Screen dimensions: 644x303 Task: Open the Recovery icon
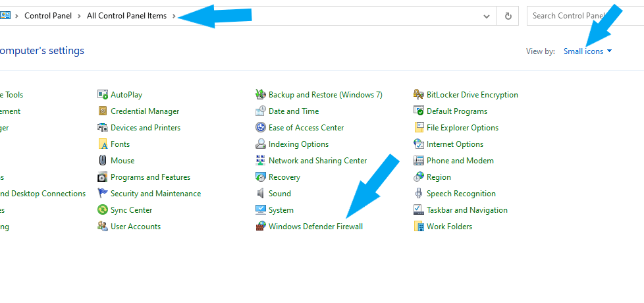[260, 177]
